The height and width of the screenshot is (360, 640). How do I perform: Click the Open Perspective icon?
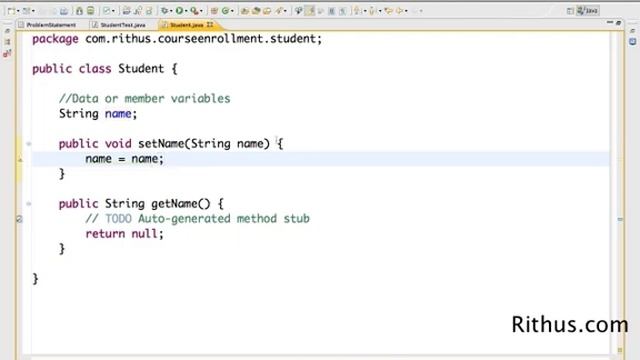click(570, 11)
